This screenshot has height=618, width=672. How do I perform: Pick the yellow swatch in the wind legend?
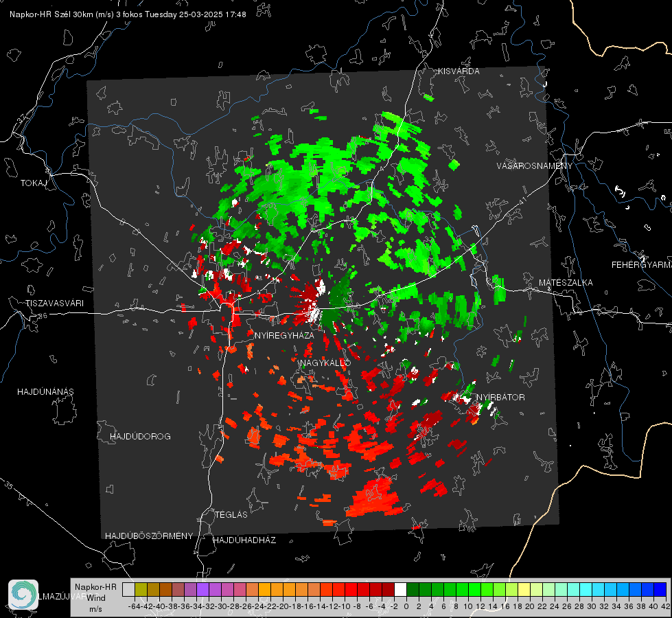tap(524, 590)
